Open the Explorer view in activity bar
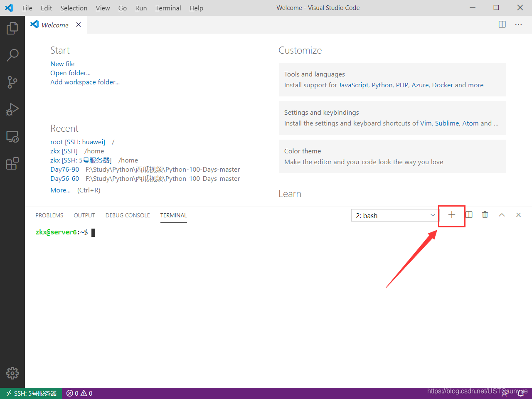Viewport: 532px width, 399px height. point(12,28)
